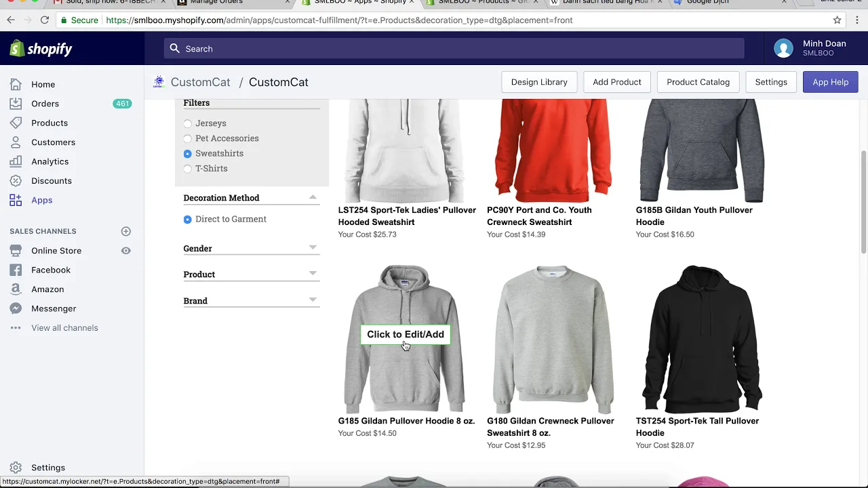Screen dimensions: 868x488
Task: Select the G185B Gildan Youth Hoodie thumbnail
Action: pos(702,150)
